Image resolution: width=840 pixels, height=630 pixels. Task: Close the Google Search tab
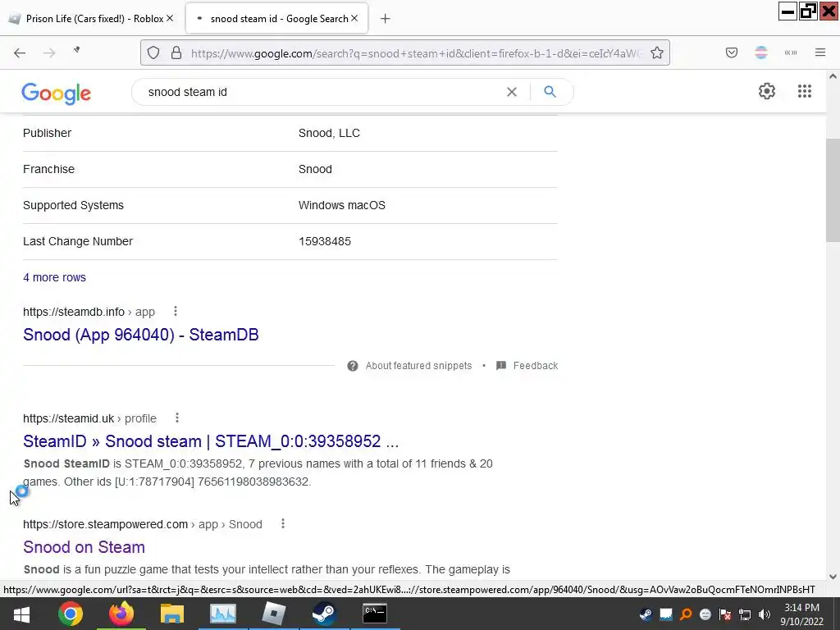(354, 18)
